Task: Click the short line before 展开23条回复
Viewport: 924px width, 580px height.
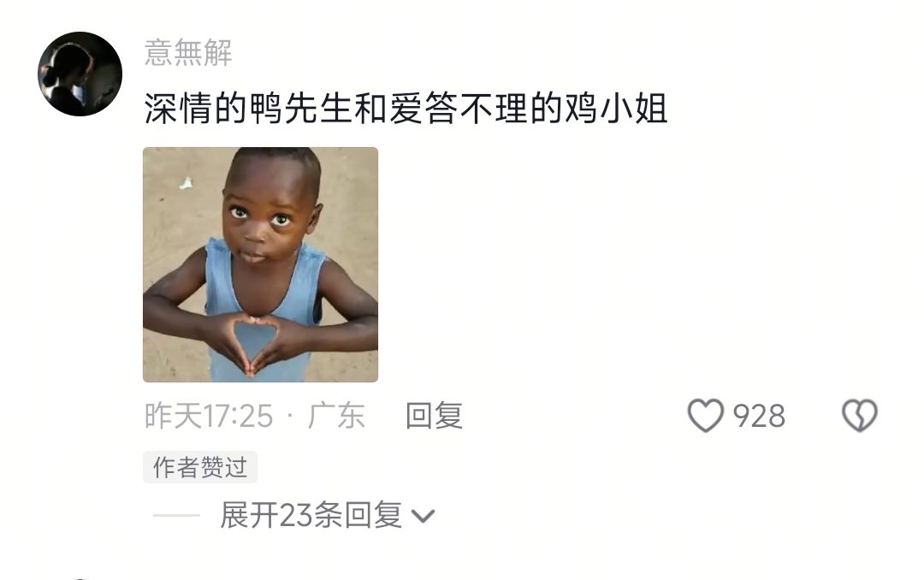Action: (x=176, y=516)
